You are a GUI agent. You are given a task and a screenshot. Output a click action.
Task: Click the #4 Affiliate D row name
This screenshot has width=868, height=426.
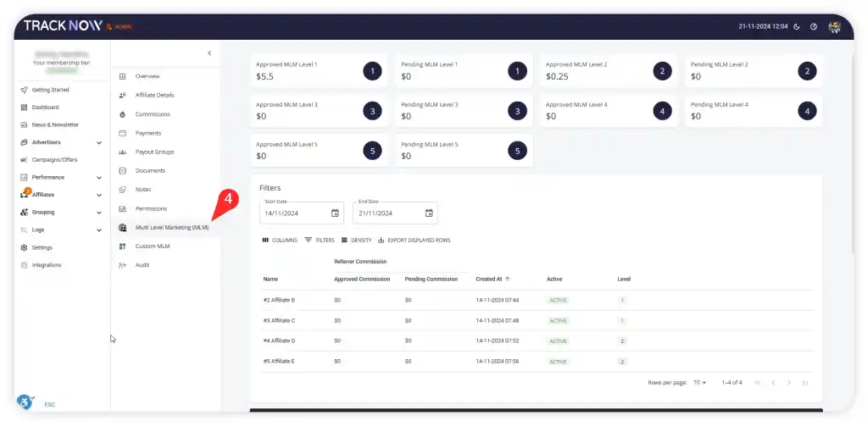[279, 340]
